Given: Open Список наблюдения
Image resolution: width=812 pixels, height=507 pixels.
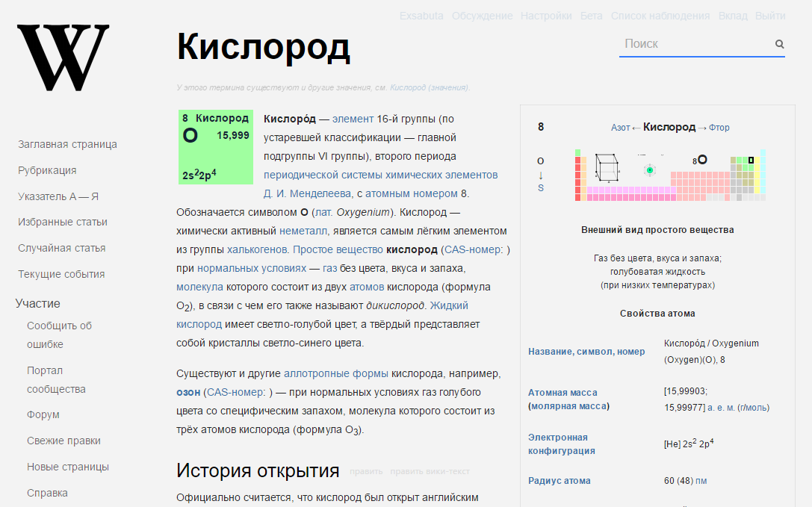Looking at the screenshot, I should pyautogui.click(x=660, y=16).
